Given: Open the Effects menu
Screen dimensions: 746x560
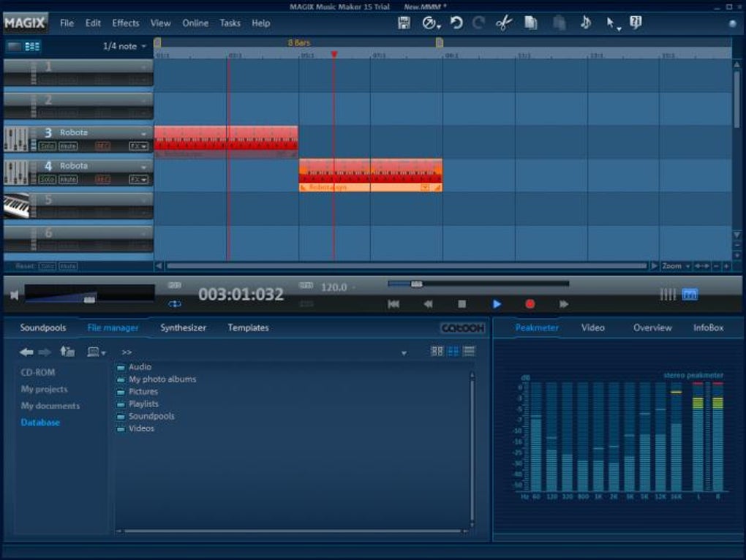Looking at the screenshot, I should (125, 23).
